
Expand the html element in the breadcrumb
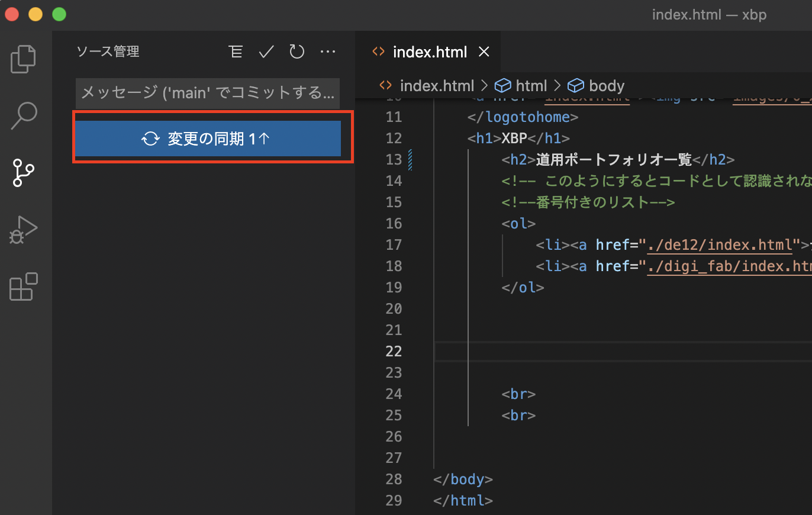click(532, 85)
